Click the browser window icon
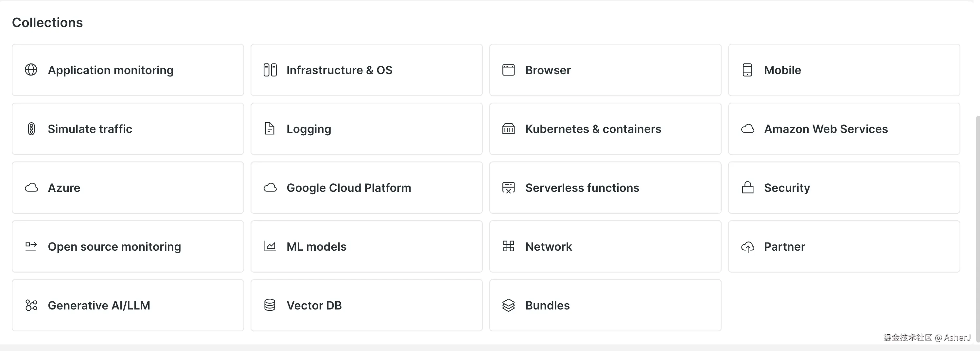Screen dimensions: 980x351 point(508,70)
